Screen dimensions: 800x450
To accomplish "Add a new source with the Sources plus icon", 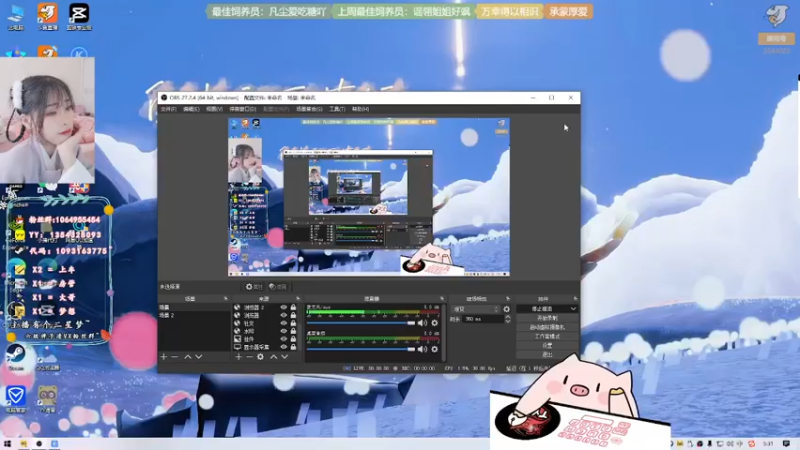I will (238, 357).
